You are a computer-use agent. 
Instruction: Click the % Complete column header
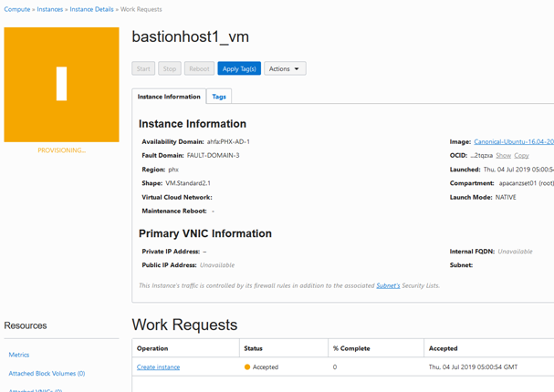[350, 348]
